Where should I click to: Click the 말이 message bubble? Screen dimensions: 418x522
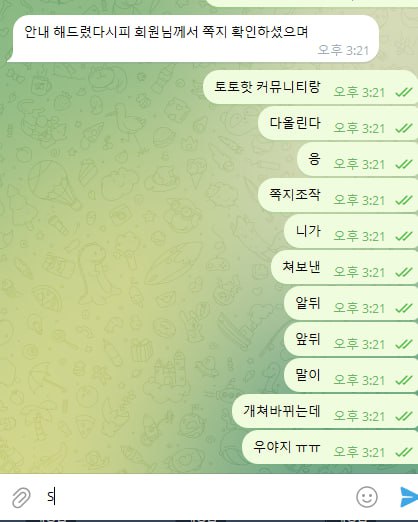coord(351,375)
